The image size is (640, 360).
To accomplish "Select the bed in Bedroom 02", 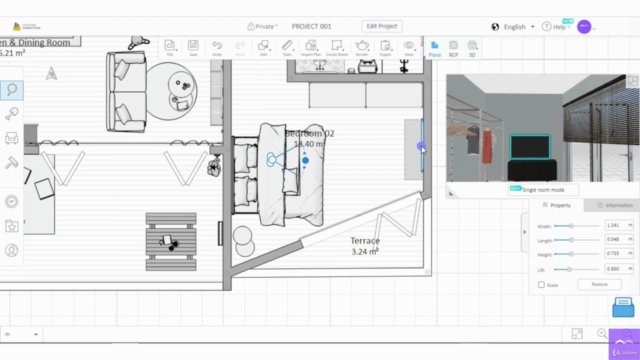I will pos(279,175).
